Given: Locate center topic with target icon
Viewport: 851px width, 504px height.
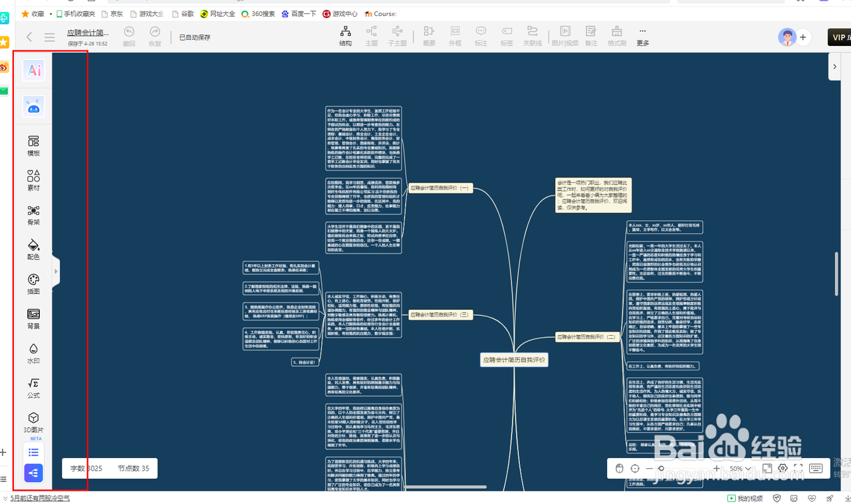Looking at the screenshot, I should [x=635, y=469].
